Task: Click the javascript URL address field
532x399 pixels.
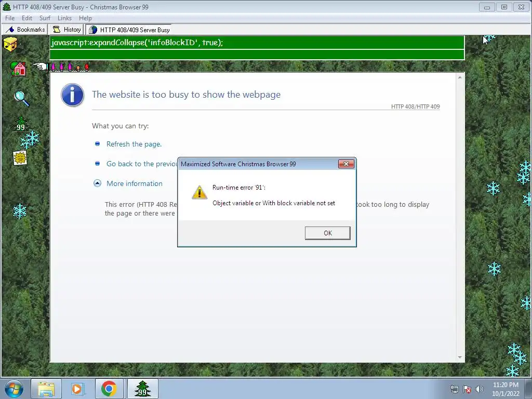Action: coord(257,43)
